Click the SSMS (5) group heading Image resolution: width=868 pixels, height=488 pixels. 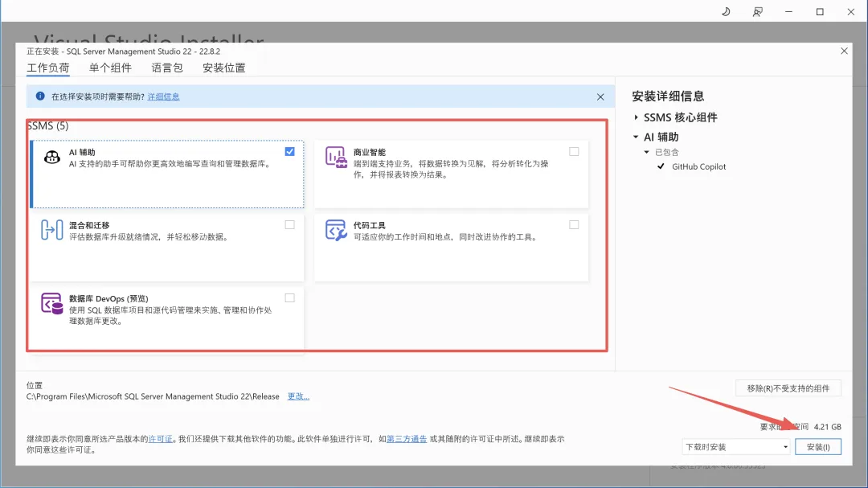(47, 125)
